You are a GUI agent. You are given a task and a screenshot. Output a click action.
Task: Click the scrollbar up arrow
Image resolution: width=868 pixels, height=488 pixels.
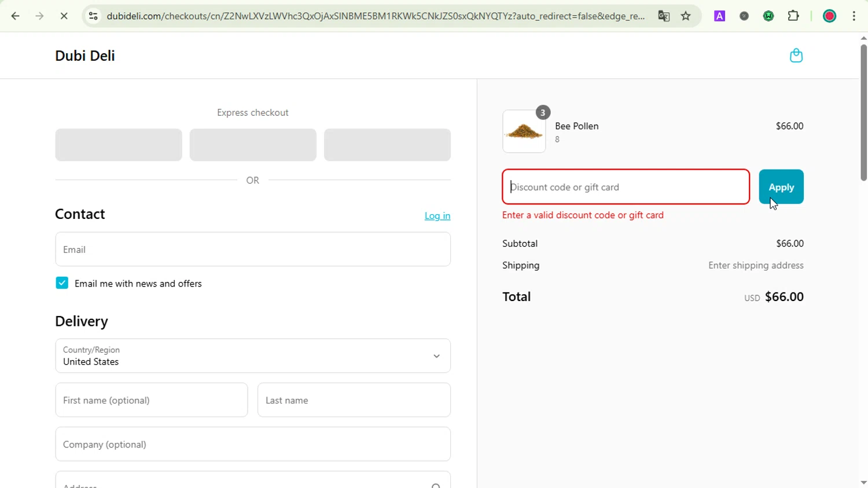pyautogui.click(x=863, y=38)
